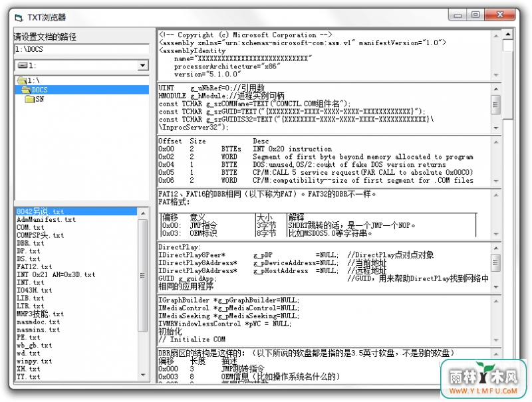Click into the IGraphBuilder text pane
This screenshot has height=402, width=532.
tap(325, 321)
